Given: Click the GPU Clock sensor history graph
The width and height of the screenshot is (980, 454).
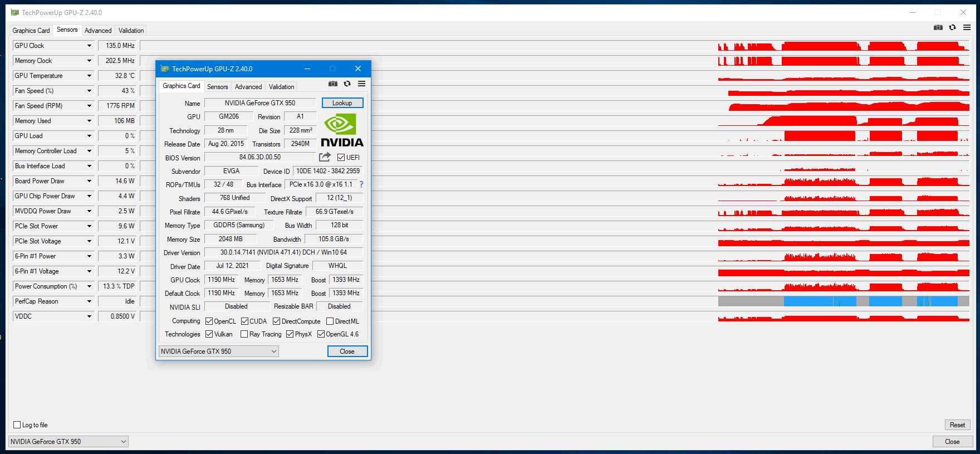Looking at the screenshot, I should click(555, 46).
